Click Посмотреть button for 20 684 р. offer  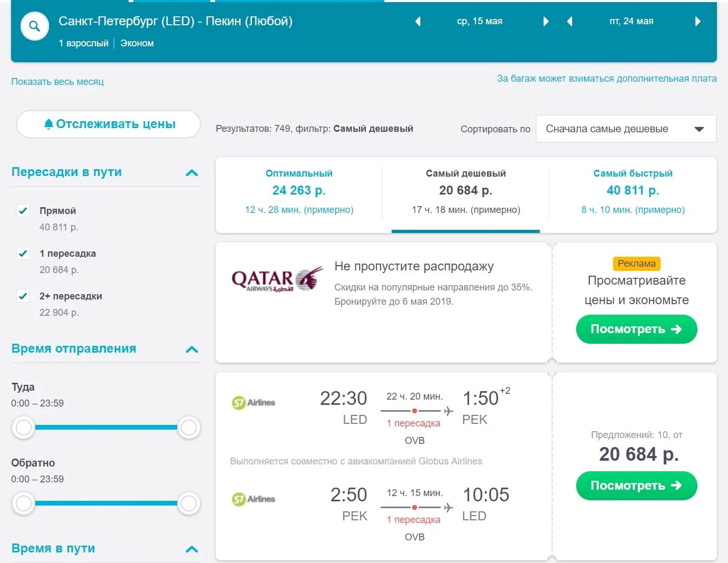click(636, 486)
